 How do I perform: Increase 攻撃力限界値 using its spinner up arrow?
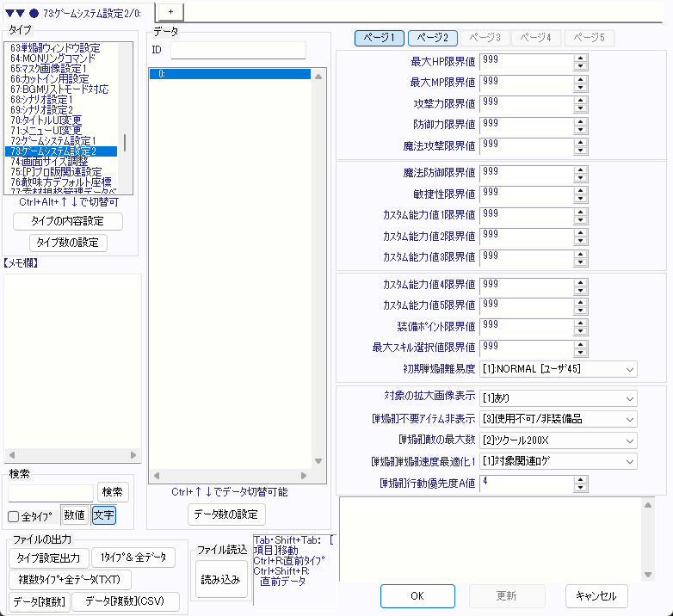[x=580, y=99]
